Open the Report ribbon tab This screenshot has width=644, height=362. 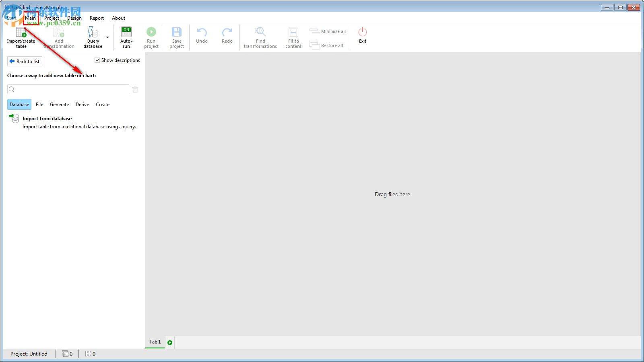[97, 18]
